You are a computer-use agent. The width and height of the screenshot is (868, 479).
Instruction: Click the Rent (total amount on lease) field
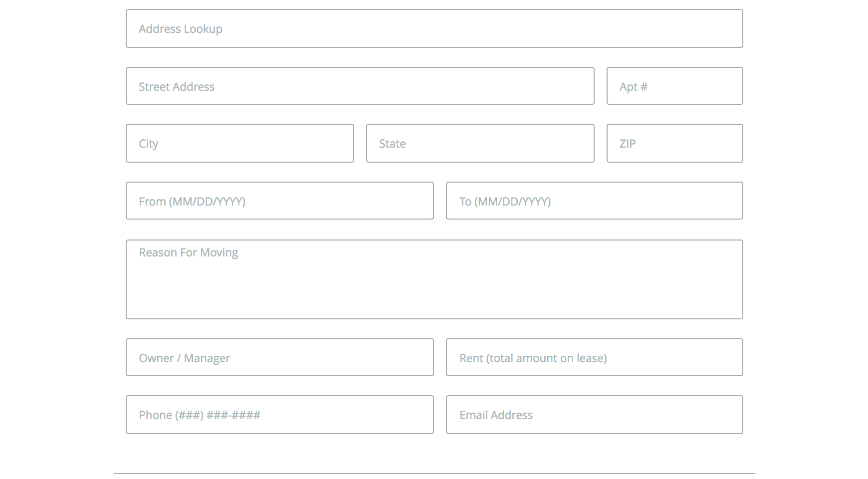point(594,357)
